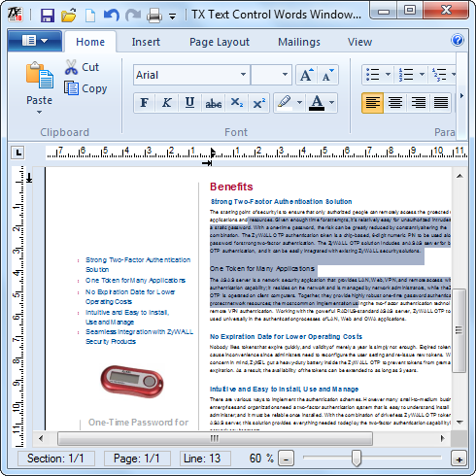Click the TX Text Control app icon
This screenshot has height=476, width=476.
[16, 15]
